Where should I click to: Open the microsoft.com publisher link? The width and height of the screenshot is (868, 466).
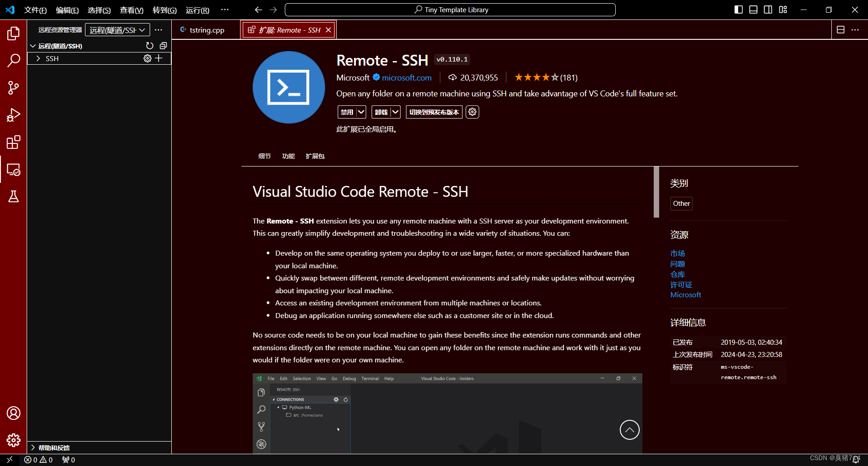coord(406,77)
